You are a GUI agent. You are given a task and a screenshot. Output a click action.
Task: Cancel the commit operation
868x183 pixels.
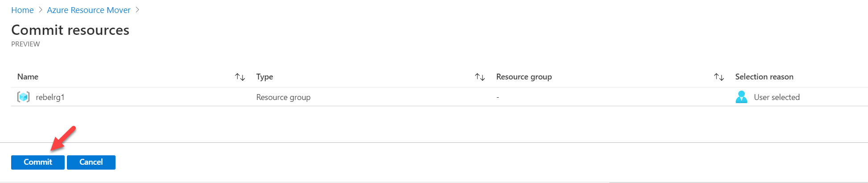tap(91, 162)
